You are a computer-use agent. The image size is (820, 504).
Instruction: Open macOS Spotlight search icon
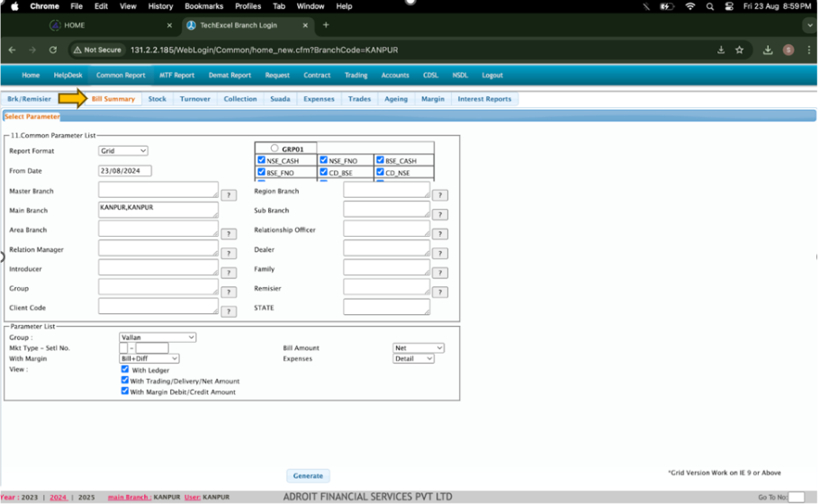[x=710, y=6]
